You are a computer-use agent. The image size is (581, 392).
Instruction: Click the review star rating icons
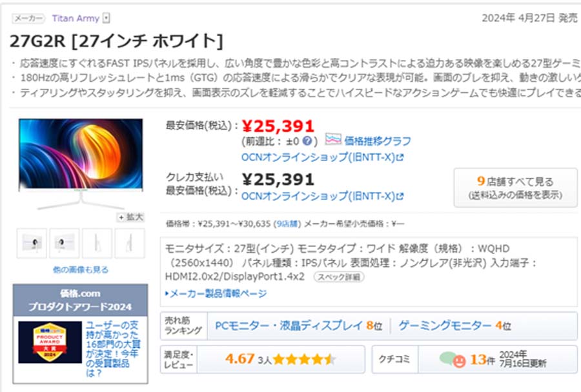tap(305, 359)
